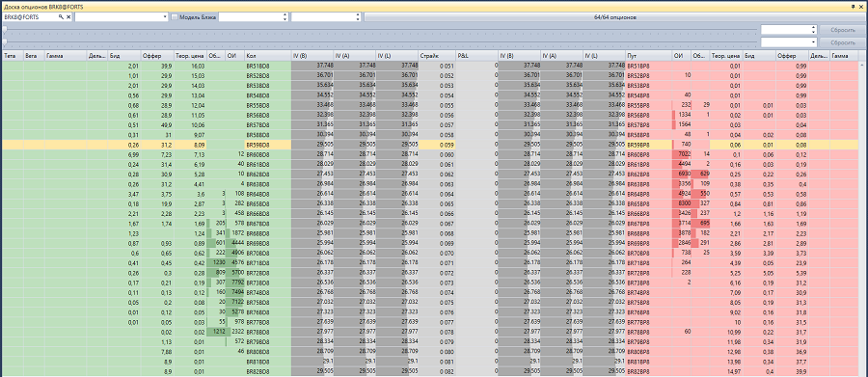Click the put open interest value 8300
Image resolution: width=868 pixels, height=377 pixels.
684,203
